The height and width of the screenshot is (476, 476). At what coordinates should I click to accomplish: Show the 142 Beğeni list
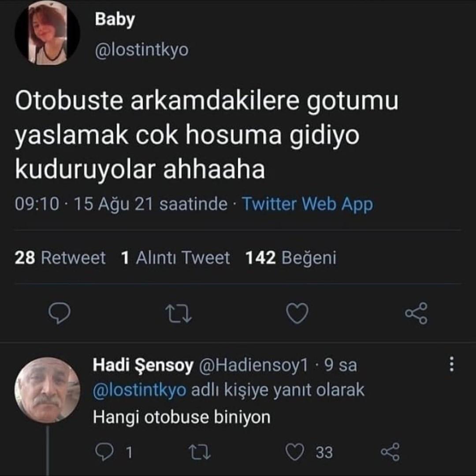click(291, 258)
